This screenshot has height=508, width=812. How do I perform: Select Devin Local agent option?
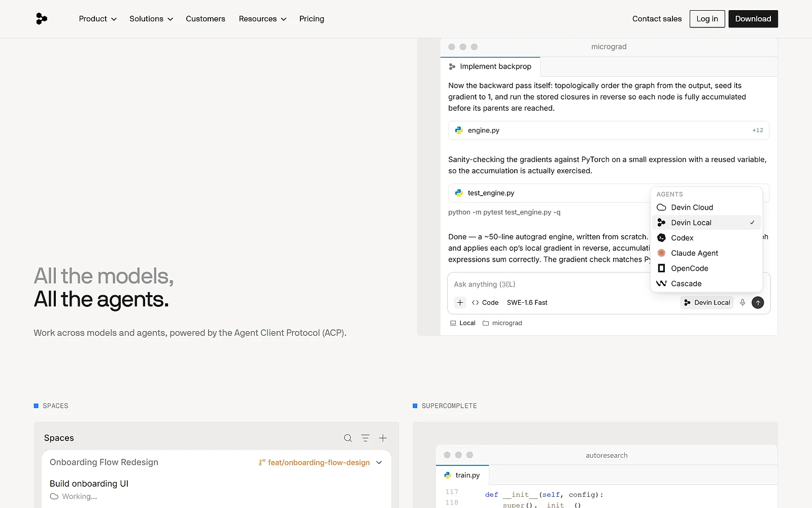coord(706,223)
